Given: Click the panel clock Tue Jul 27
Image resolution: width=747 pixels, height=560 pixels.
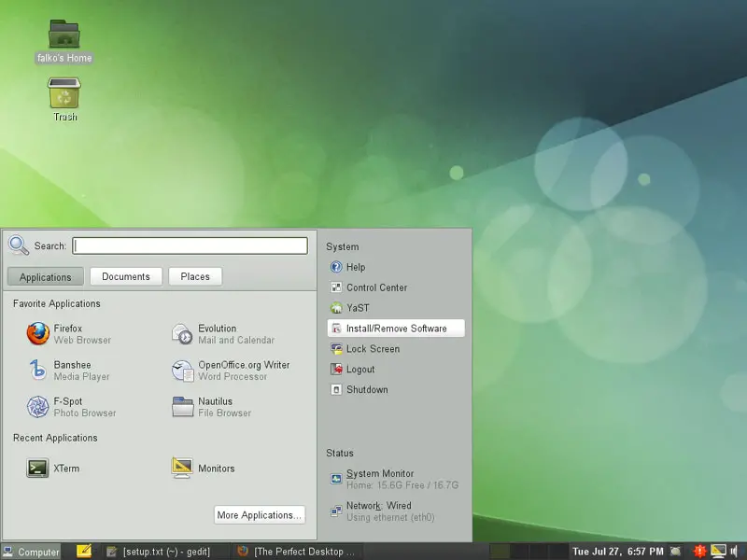Looking at the screenshot, I should (x=617, y=552).
